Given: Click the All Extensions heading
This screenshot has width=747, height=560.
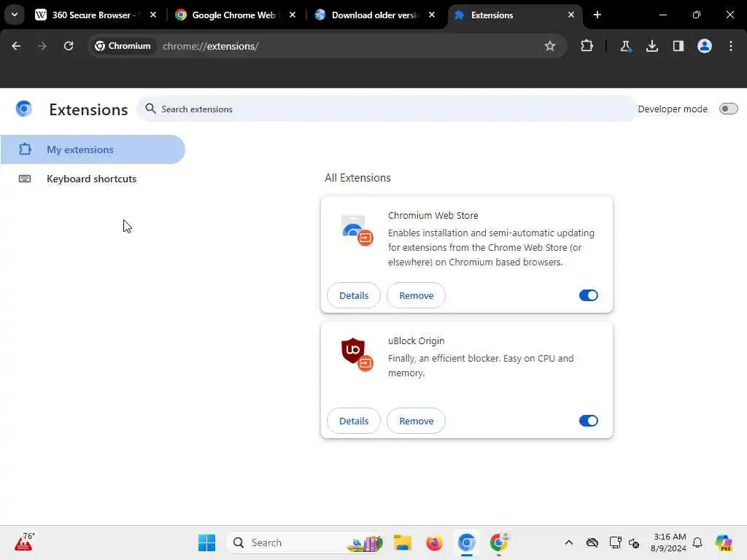Looking at the screenshot, I should 357,178.
